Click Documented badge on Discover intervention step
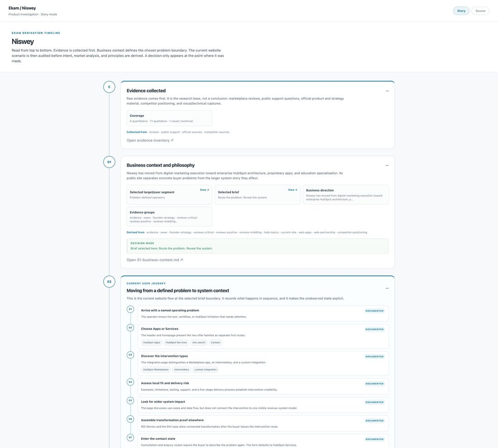Screen dimensions: 498x448 (x=374, y=356)
